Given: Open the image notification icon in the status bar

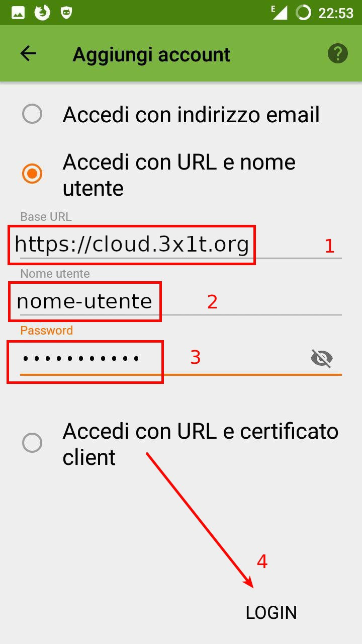Looking at the screenshot, I should point(19,13).
